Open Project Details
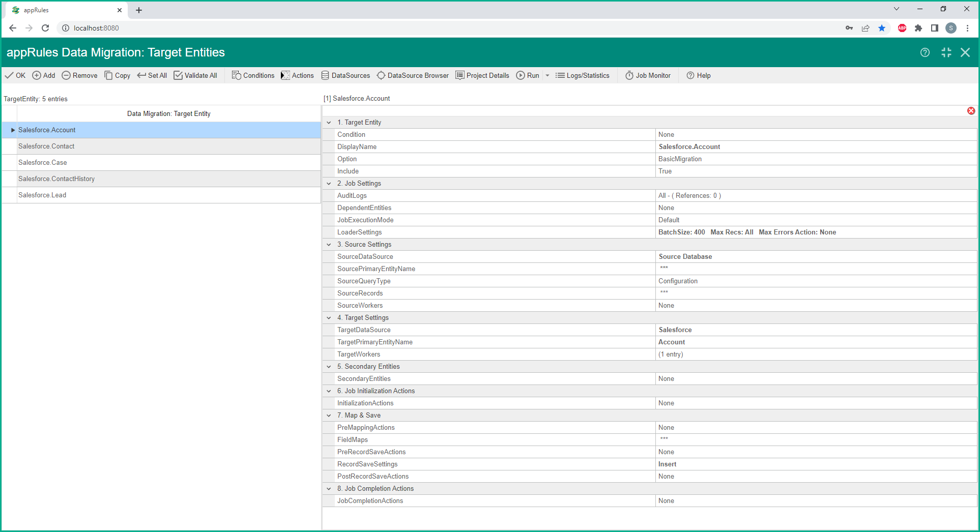The width and height of the screenshot is (980, 532). (482, 75)
